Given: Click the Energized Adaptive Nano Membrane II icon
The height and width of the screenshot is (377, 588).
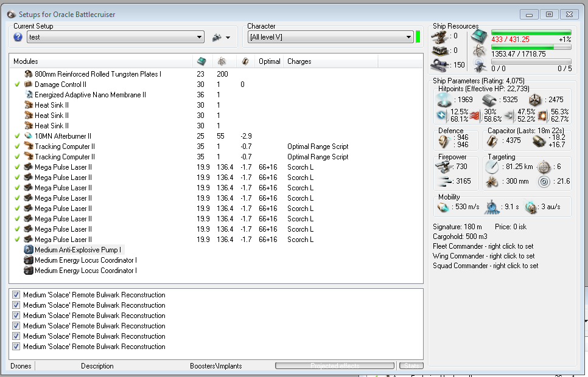Looking at the screenshot, I should click(x=29, y=95).
